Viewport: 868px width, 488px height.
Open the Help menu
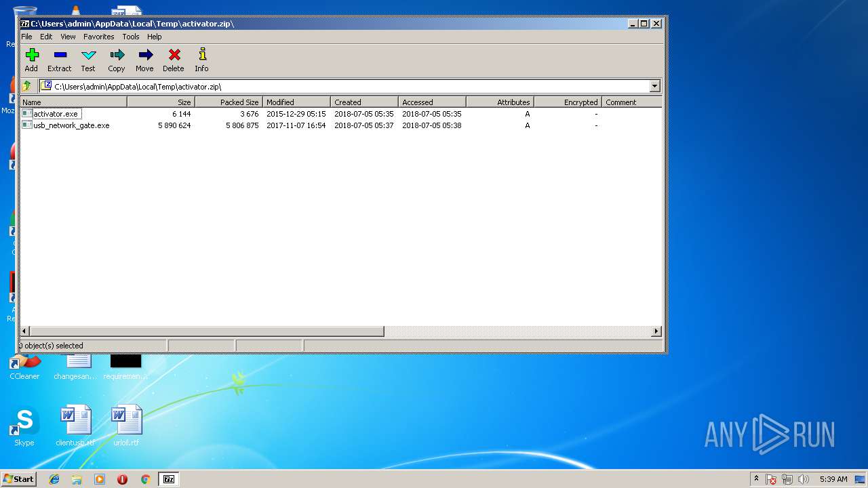click(155, 37)
